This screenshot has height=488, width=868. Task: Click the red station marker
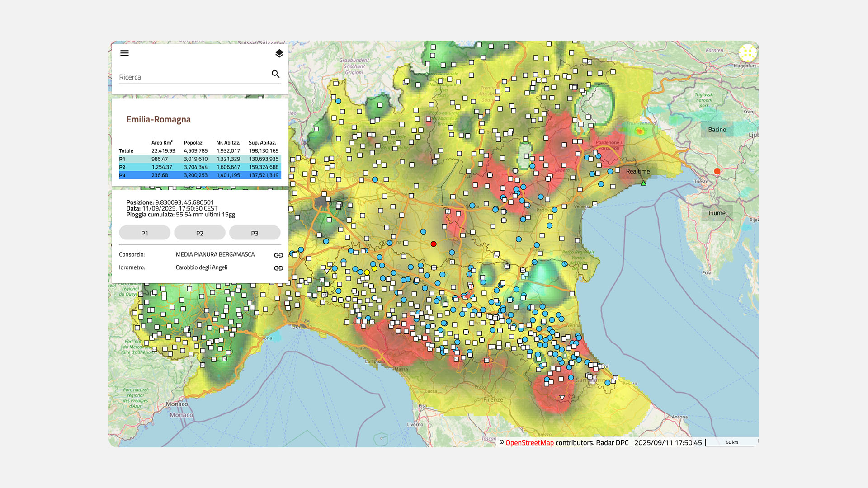pyautogui.click(x=433, y=244)
